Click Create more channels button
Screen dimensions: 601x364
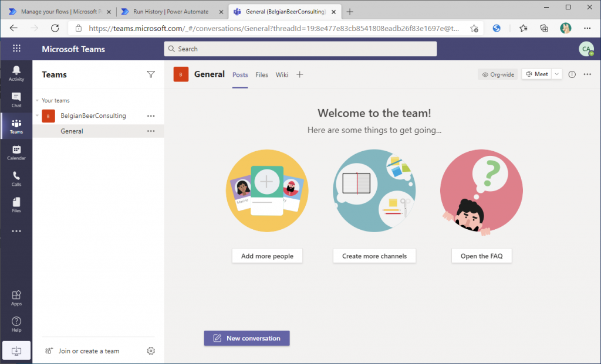coord(374,256)
